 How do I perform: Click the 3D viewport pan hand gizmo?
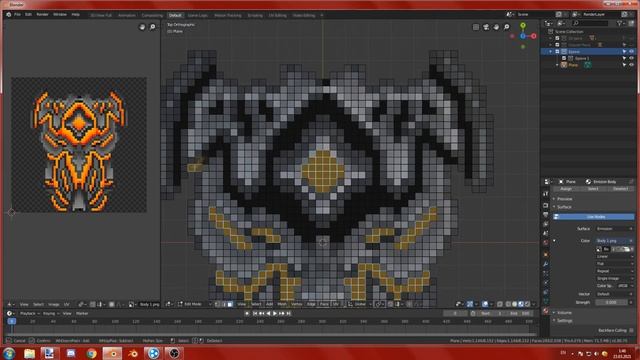496,27
